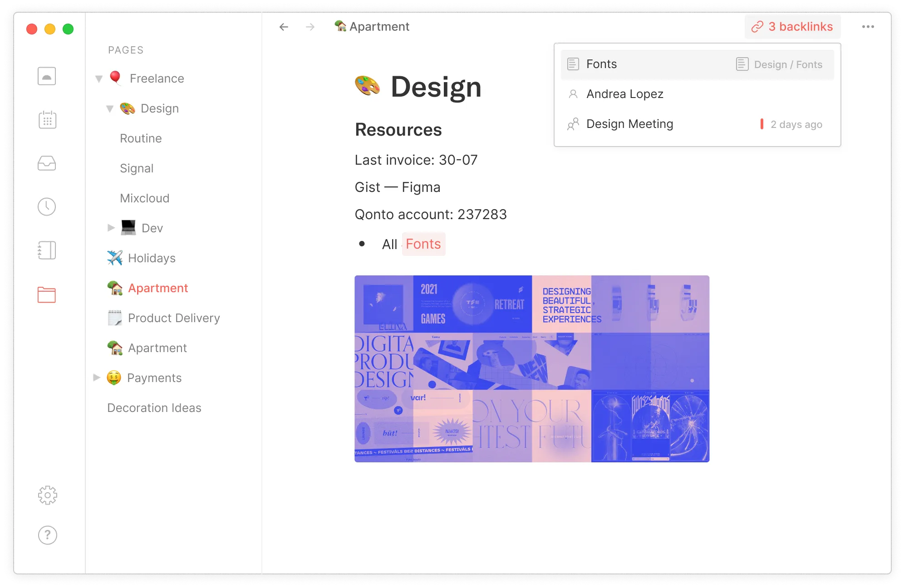This screenshot has width=904, height=588.
Task: Select Andrea Lopez backlink entry
Action: [624, 94]
